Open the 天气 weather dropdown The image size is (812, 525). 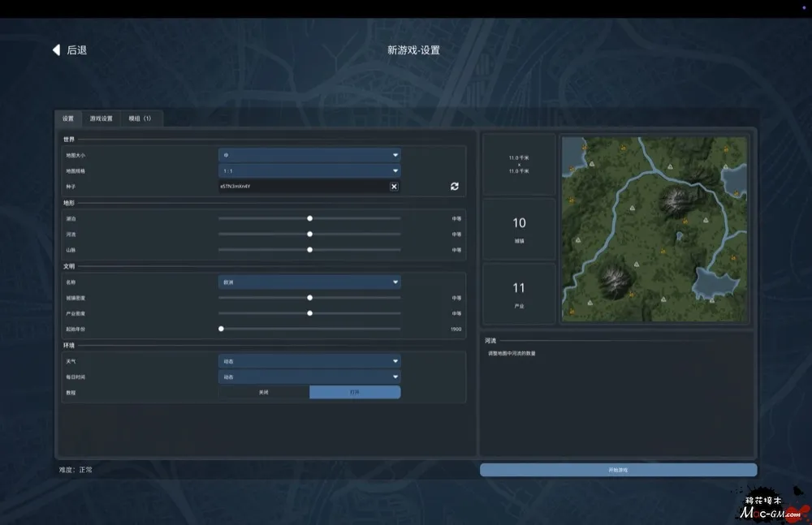click(309, 361)
